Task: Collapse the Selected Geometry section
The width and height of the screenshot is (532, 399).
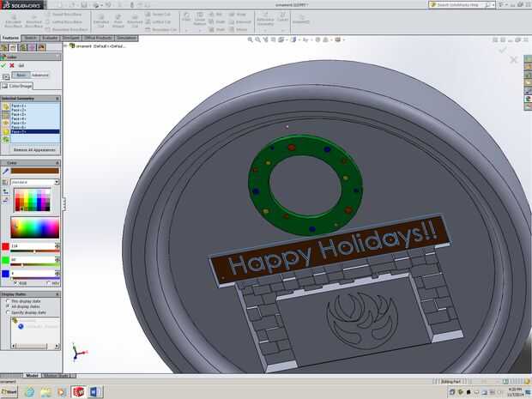Action: point(57,99)
